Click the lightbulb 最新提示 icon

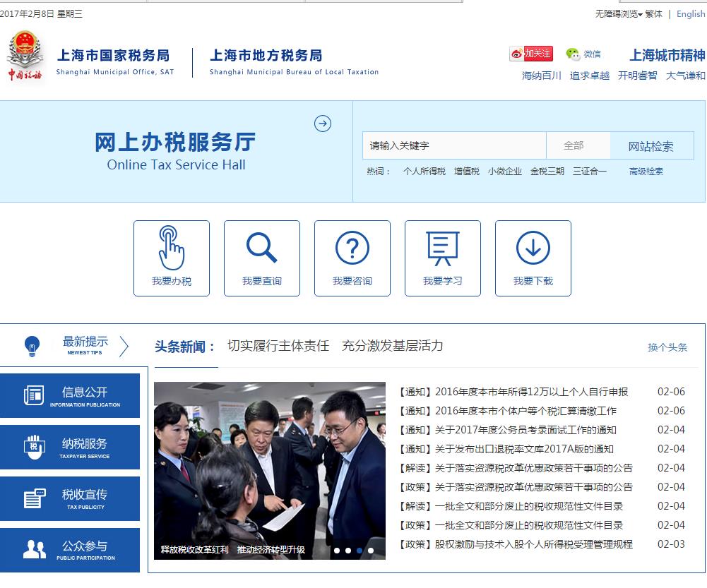32,346
